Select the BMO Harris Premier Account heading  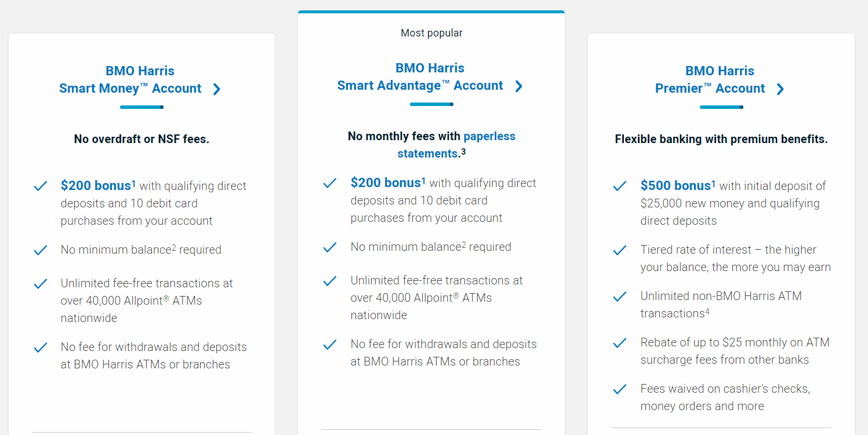(x=720, y=79)
